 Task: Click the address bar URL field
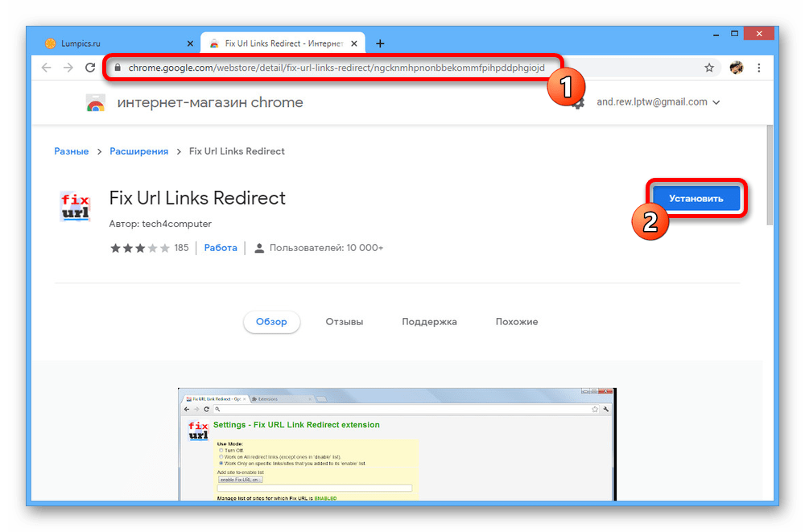point(336,68)
